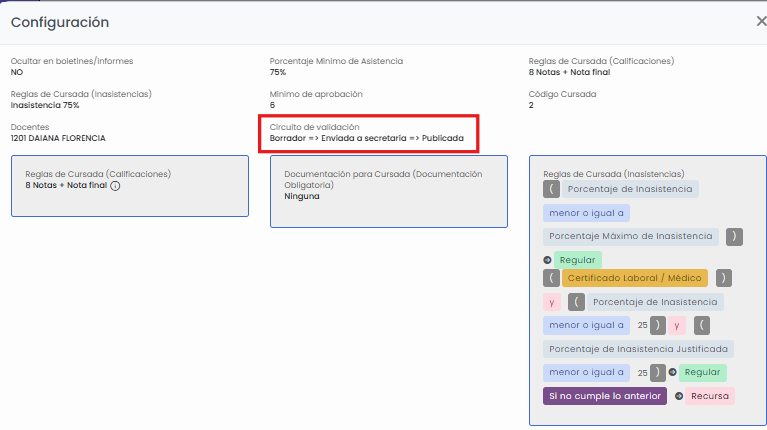Click the Porcentaje Máximo de Inasistencia chip
The width and height of the screenshot is (767, 430).
point(631,236)
